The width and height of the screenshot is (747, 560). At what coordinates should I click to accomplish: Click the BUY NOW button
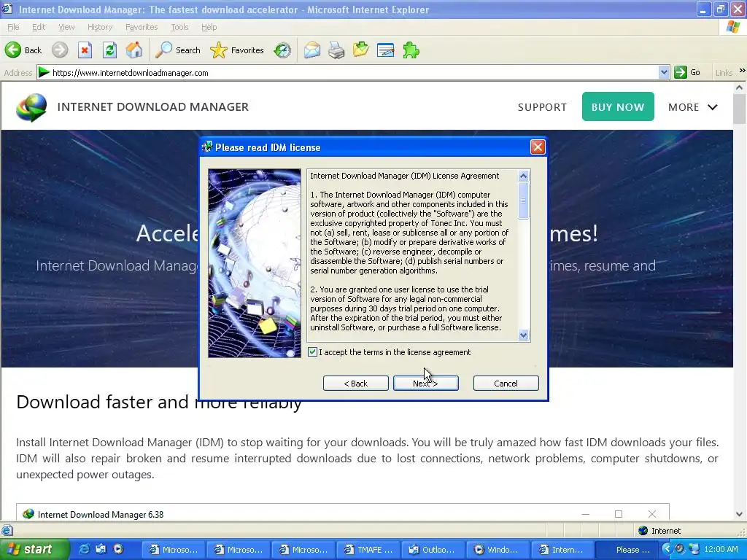pos(618,106)
